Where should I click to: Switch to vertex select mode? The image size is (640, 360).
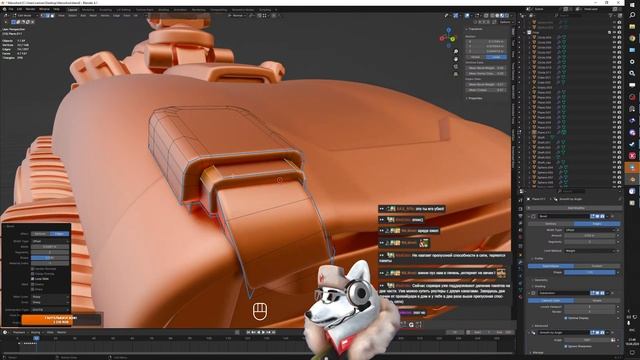[x=42, y=16]
